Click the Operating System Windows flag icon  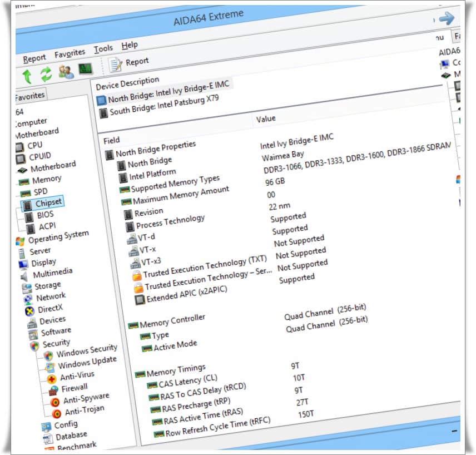point(21,242)
